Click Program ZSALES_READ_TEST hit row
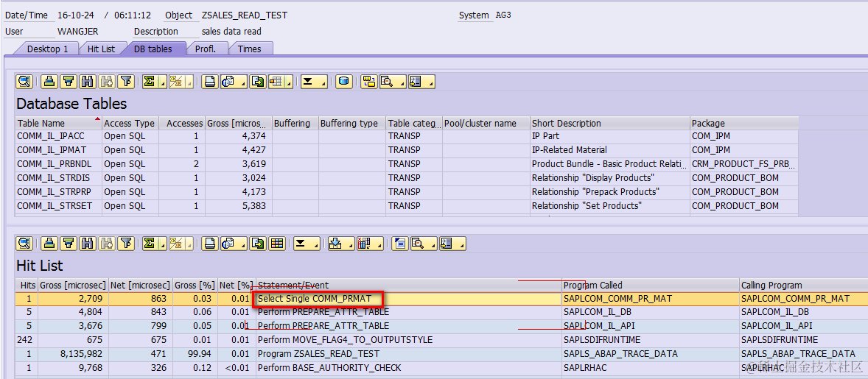Viewport: 868px width, 379px height. 441,353
